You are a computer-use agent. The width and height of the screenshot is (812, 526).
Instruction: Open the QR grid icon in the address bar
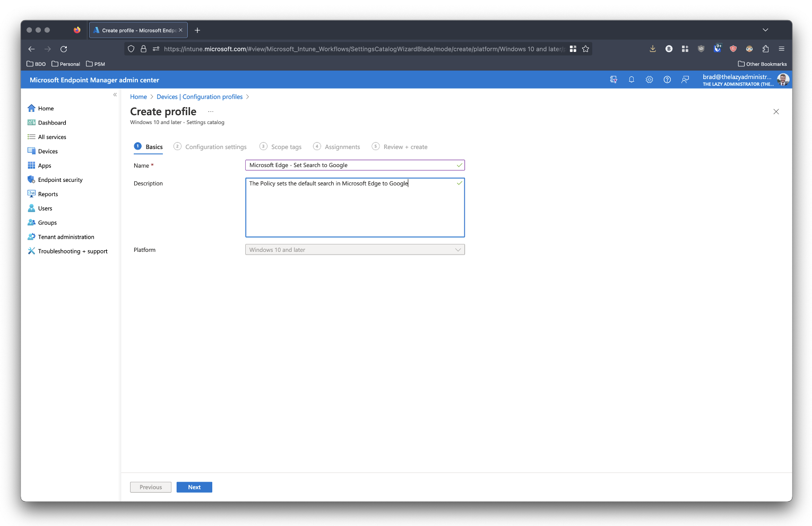click(x=573, y=49)
